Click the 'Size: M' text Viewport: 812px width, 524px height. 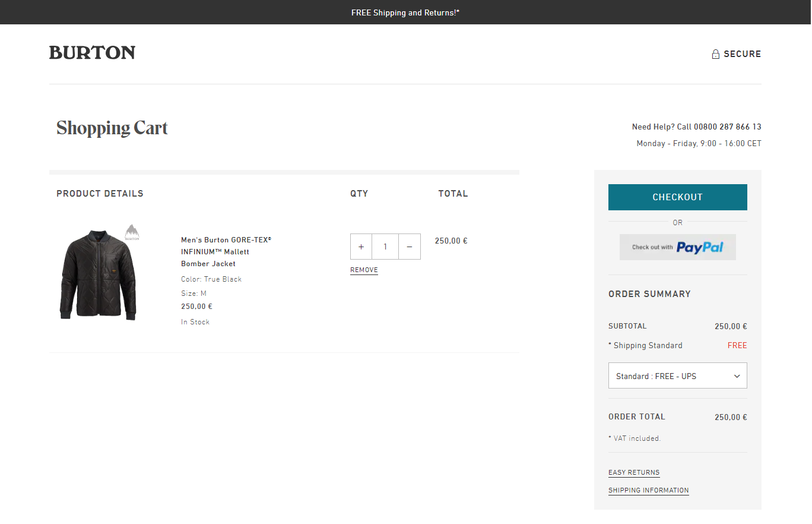tap(194, 293)
